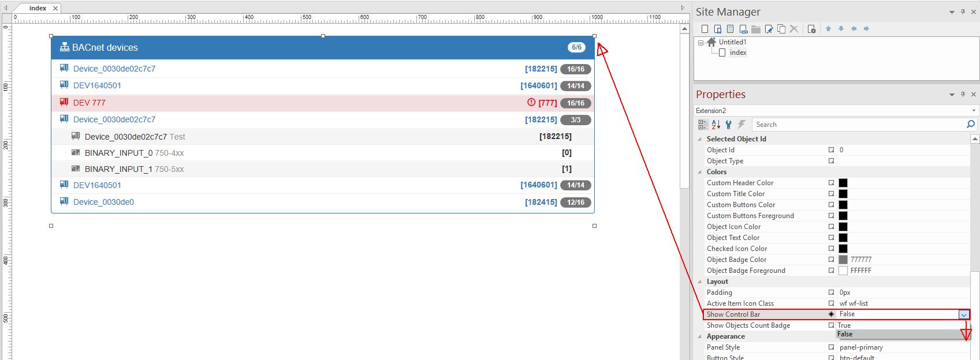Open the Show Control Bar dropdown arrow
This screenshot has height=360, width=980.
click(964, 314)
